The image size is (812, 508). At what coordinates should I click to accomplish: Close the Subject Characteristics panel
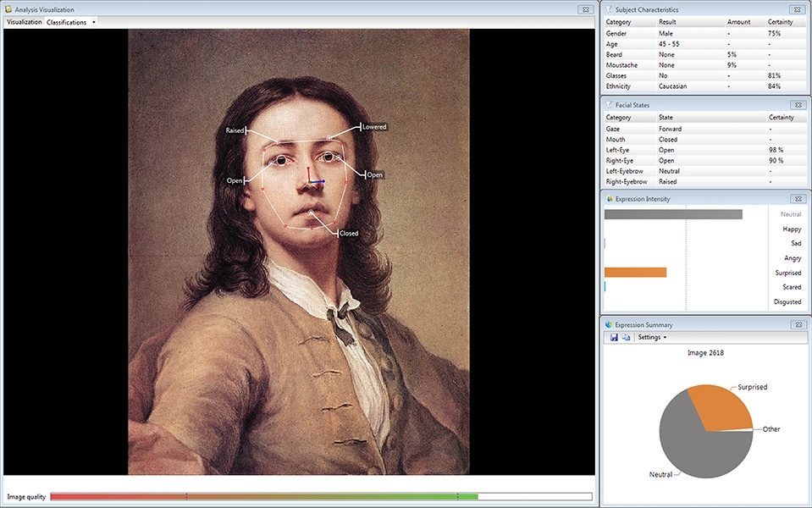[798, 9]
